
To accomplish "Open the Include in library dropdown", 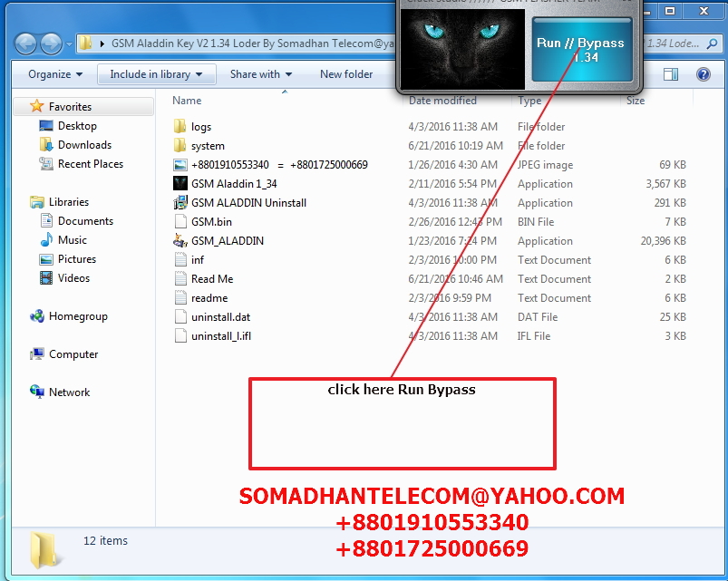I will pyautogui.click(x=157, y=74).
